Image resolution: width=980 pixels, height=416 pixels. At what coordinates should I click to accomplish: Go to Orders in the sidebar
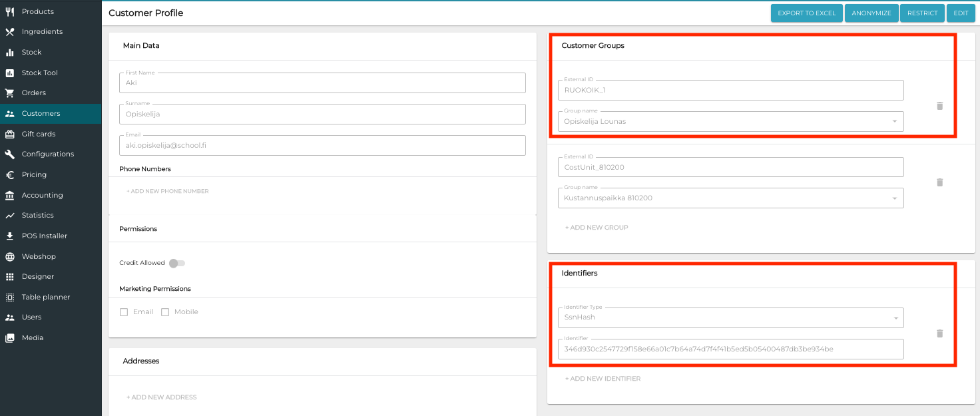[33, 93]
